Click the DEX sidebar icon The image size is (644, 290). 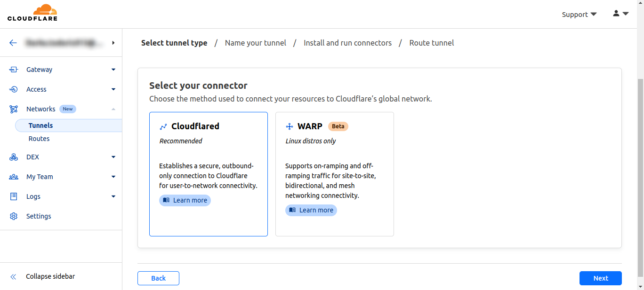point(14,157)
